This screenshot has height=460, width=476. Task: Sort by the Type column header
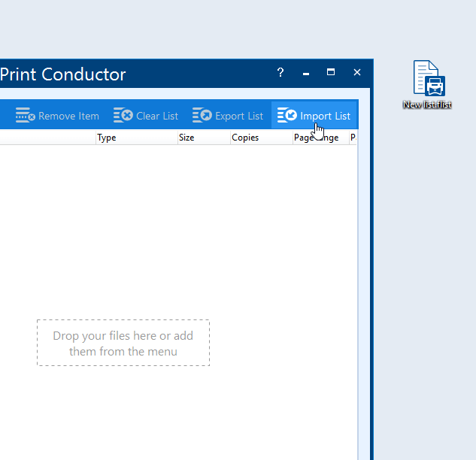coord(137,138)
